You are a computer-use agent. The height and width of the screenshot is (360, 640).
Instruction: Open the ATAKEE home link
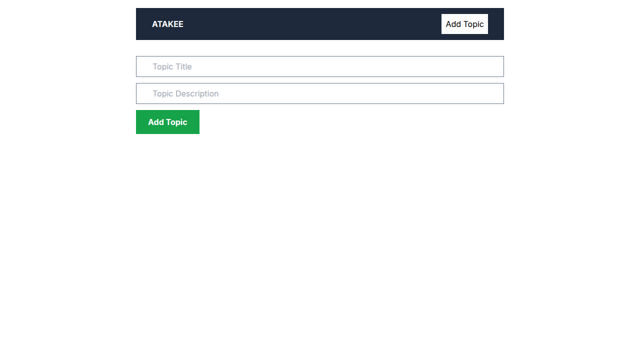[x=167, y=24]
